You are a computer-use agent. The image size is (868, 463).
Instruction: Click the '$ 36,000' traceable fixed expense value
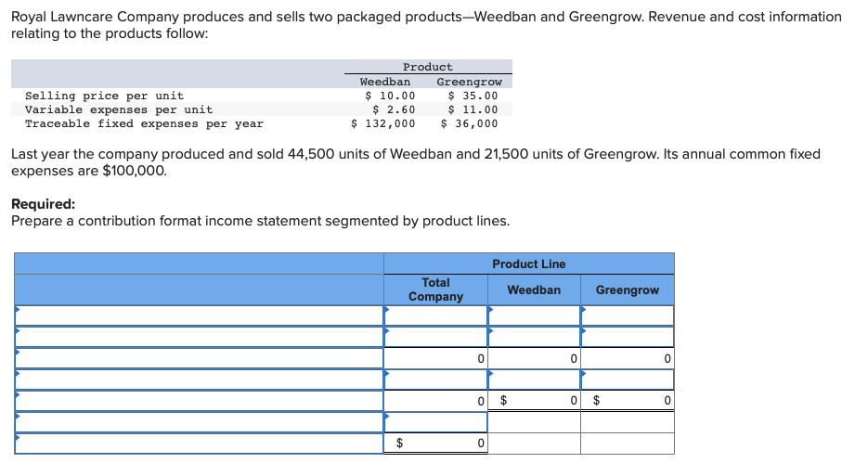click(469, 124)
